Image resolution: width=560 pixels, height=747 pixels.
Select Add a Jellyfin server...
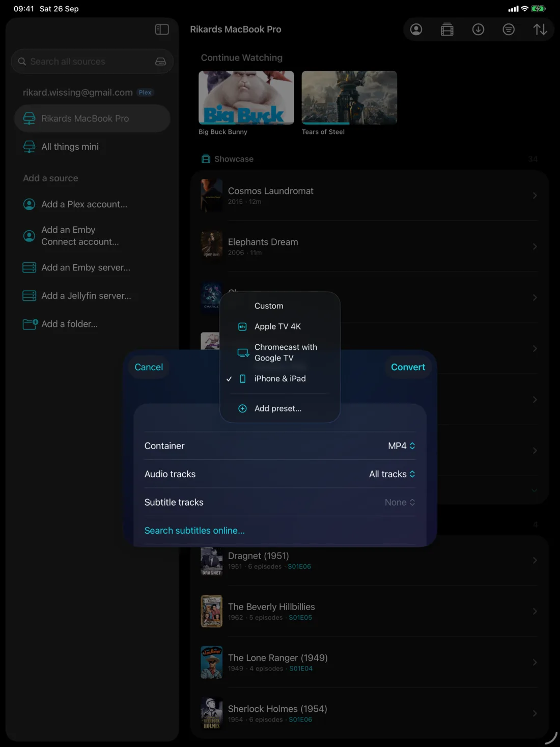coord(92,296)
